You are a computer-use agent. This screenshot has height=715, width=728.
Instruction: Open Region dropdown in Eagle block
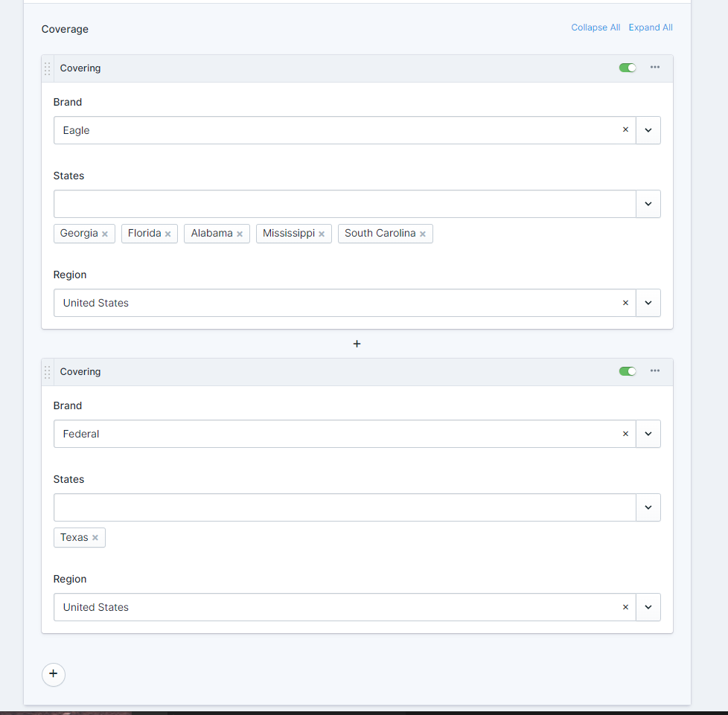click(x=648, y=303)
